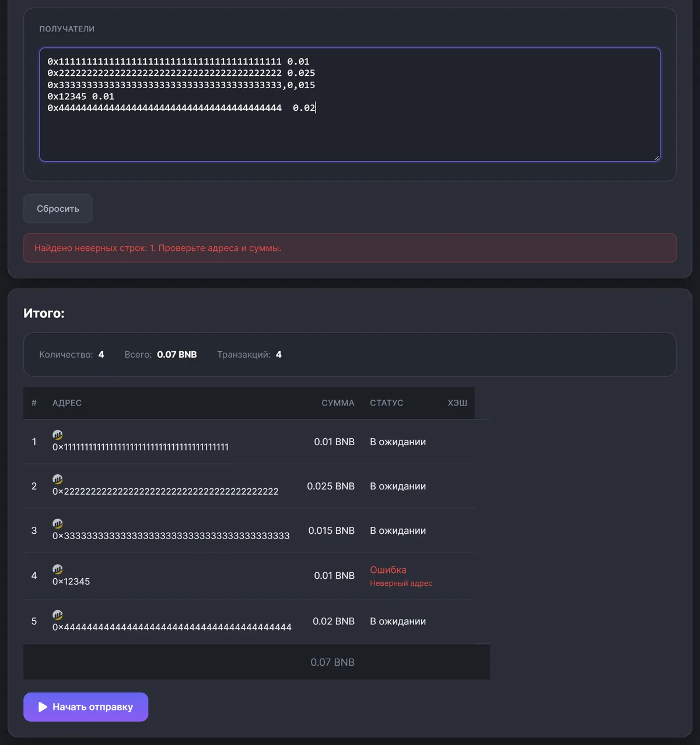Click the Хэш column header
This screenshot has width=700, height=745.
point(457,403)
